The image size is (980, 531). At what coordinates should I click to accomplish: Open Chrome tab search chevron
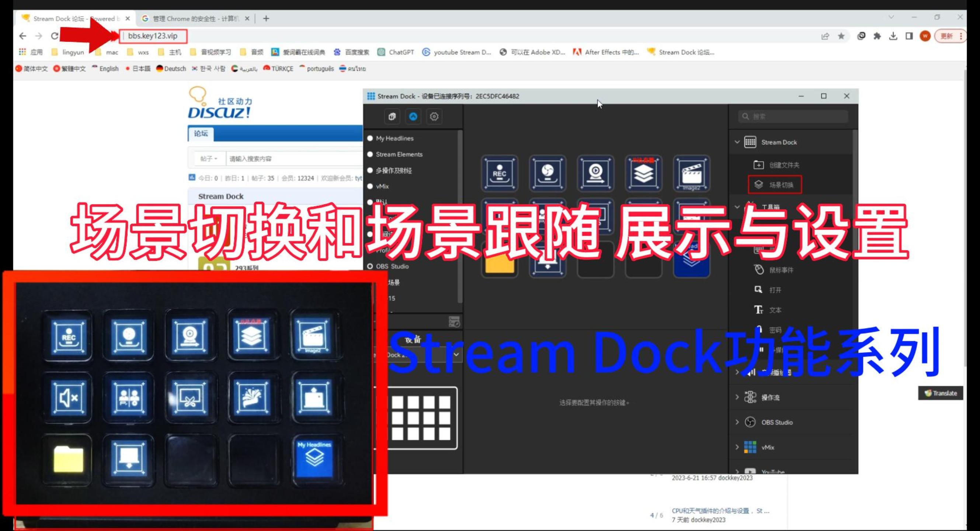point(891,17)
